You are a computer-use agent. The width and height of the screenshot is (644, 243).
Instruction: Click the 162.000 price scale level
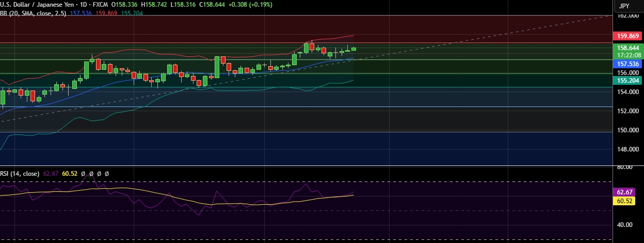tap(625, 17)
